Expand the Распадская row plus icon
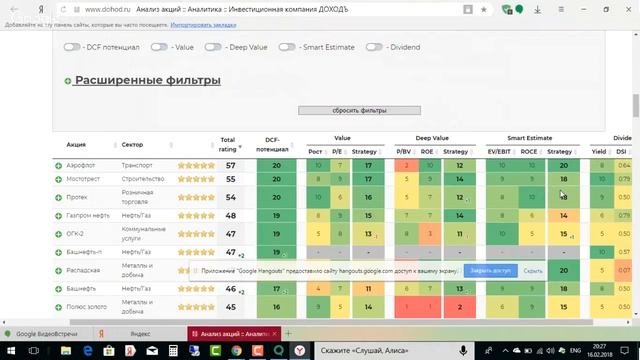The height and width of the screenshot is (360, 640). [x=58, y=271]
